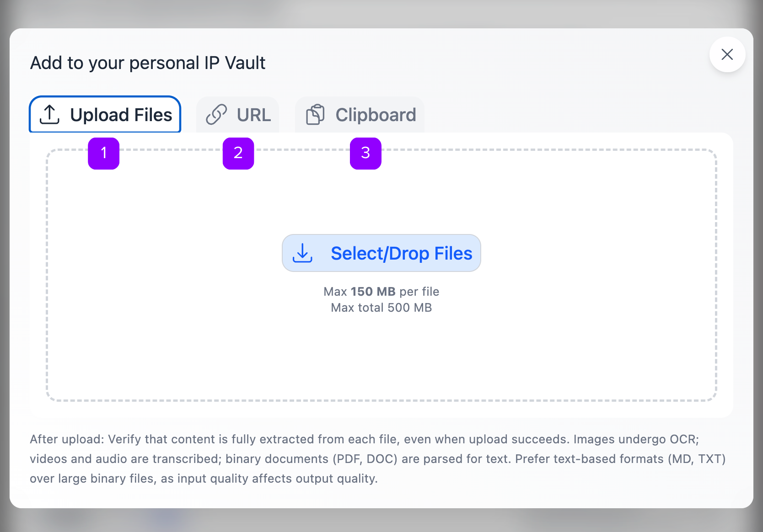
Task: Click the Max total 500 MB text
Action: pyautogui.click(x=381, y=308)
